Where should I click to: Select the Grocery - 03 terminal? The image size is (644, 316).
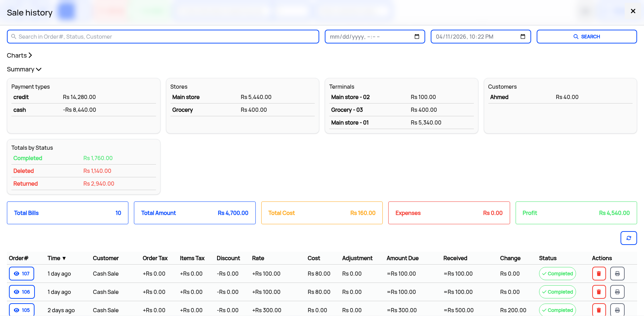(x=401, y=110)
